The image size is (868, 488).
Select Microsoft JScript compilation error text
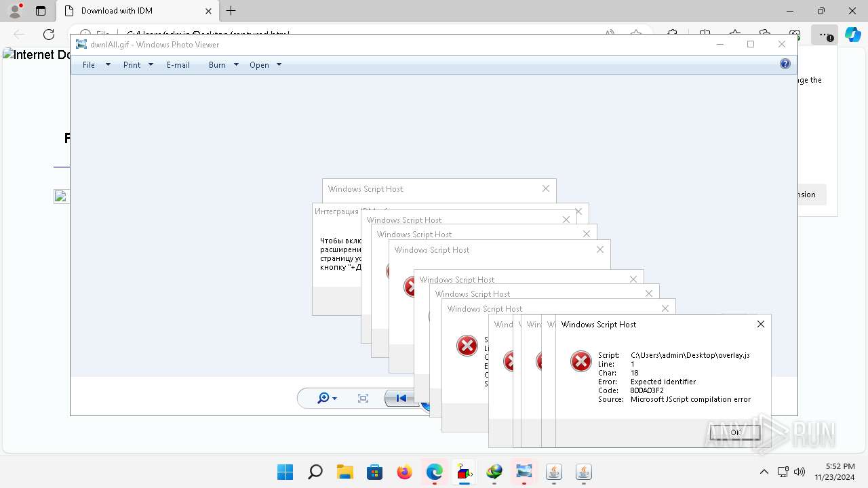click(690, 399)
